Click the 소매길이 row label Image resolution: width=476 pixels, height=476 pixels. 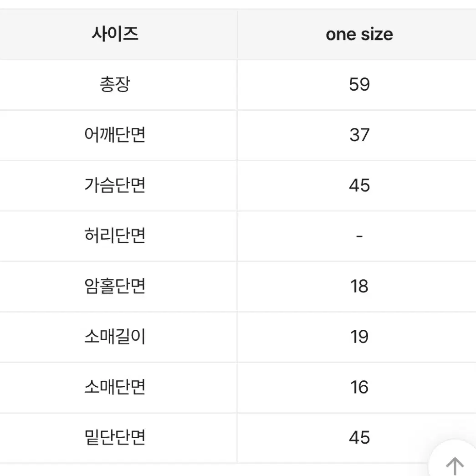click(115, 337)
